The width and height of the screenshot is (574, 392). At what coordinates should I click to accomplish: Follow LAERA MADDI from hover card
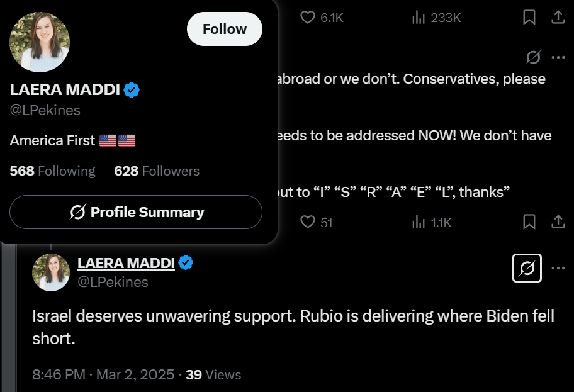pos(224,29)
